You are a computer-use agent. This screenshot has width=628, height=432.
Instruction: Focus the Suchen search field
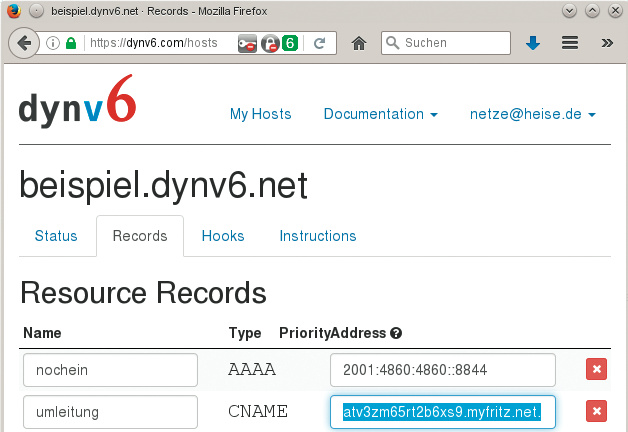point(446,43)
